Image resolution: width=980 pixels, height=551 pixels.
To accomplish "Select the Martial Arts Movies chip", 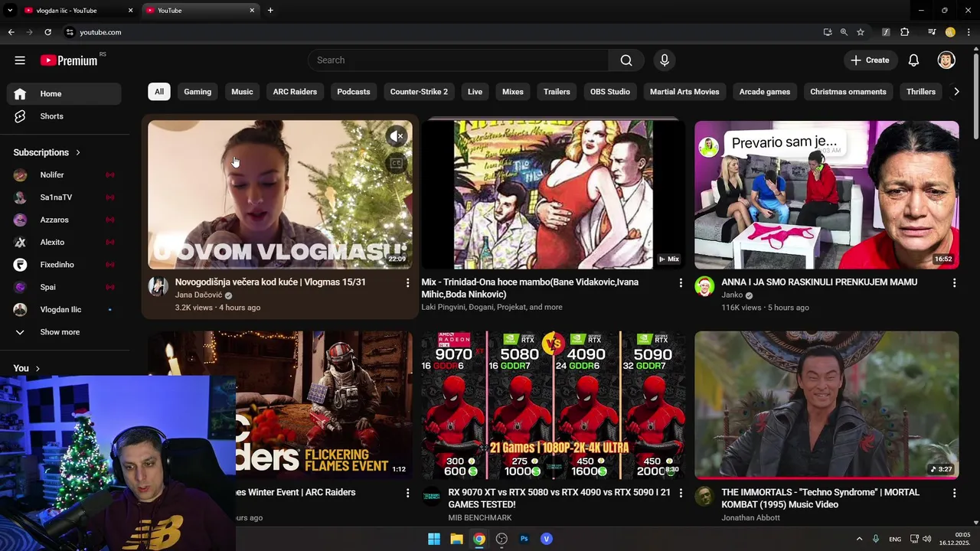I will tap(684, 92).
